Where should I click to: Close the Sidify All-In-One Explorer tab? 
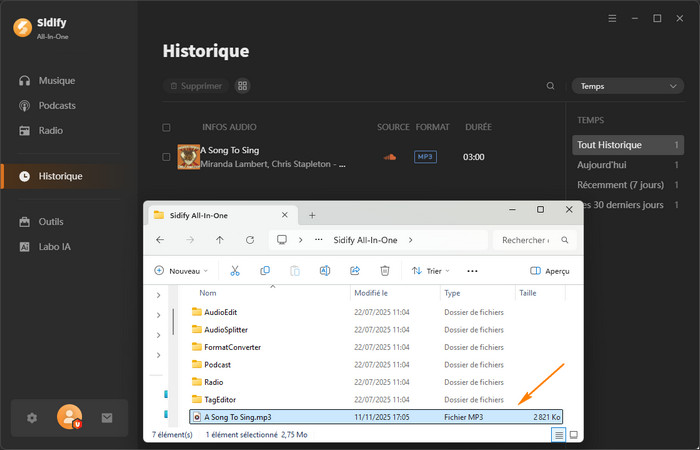[x=285, y=215]
